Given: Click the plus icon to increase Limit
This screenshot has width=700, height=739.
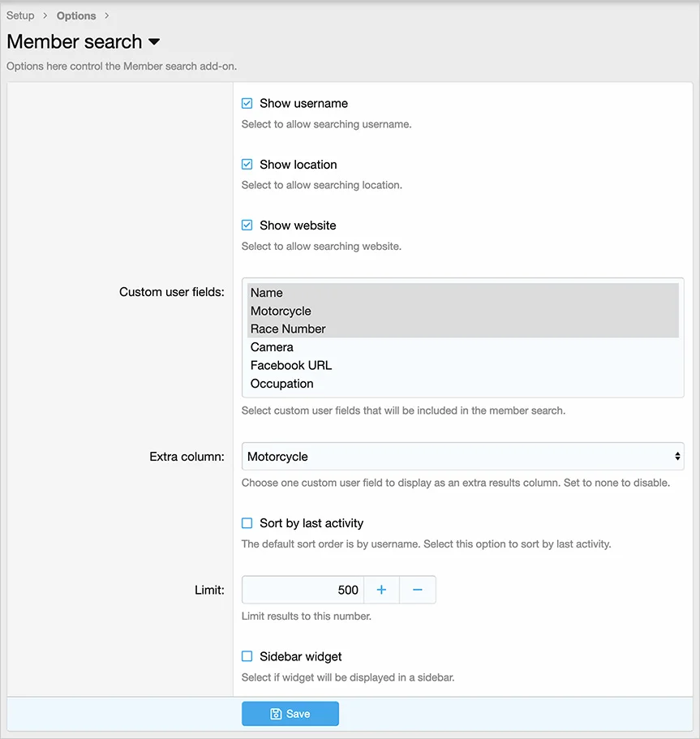Looking at the screenshot, I should click(x=381, y=590).
